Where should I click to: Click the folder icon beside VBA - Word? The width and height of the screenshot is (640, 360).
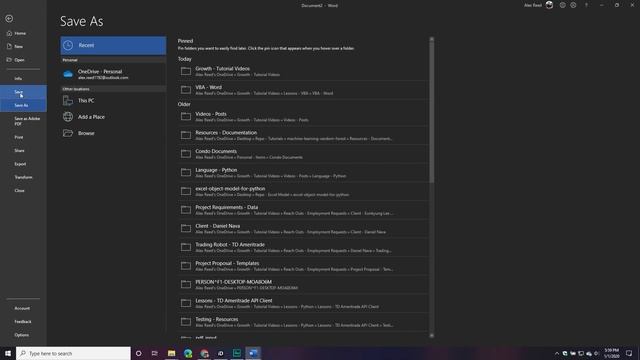(186, 90)
